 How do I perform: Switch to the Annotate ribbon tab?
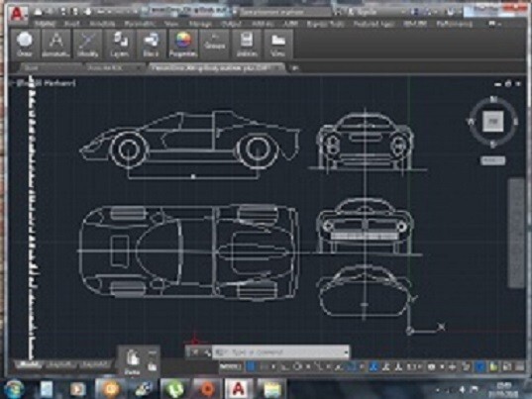102,24
